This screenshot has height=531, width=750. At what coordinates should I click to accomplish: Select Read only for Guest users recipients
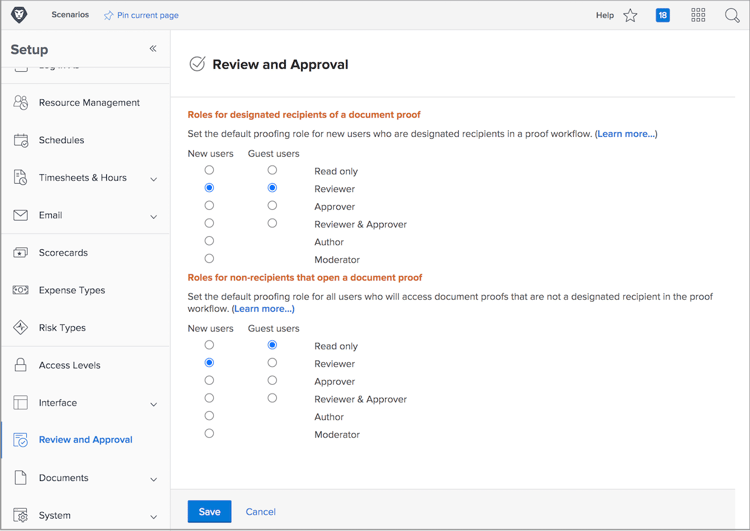272,170
